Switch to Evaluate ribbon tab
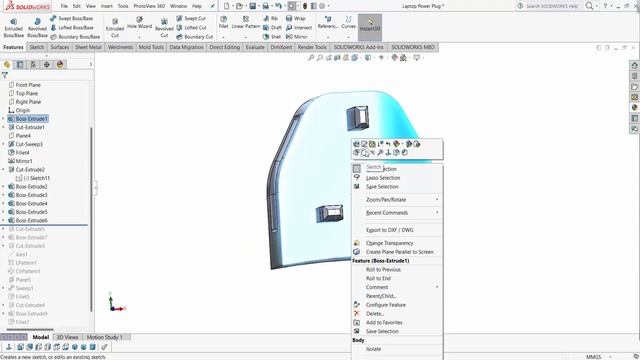Viewport: 640px width, 360px height. (255, 47)
